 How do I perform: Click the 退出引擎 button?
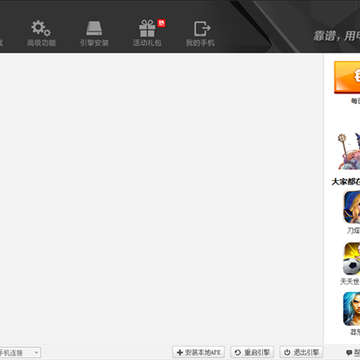(x=301, y=352)
